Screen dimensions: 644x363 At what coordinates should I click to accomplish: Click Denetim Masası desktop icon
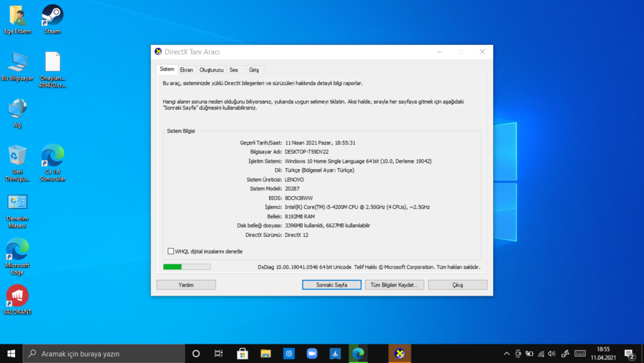tap(17, 203)
